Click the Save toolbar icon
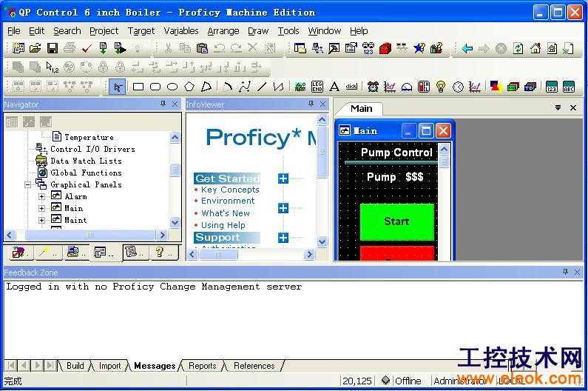This screenshot has width=588, height=391. point(52,48)
